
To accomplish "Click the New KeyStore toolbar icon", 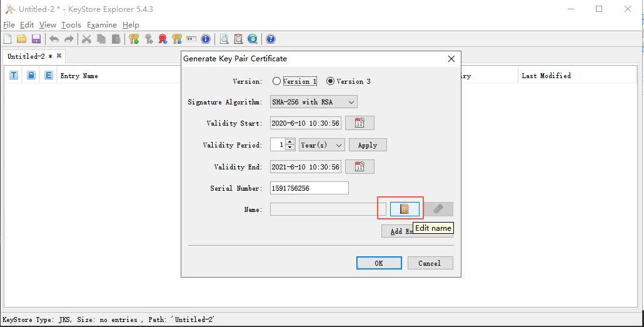I will pyautogui.click(x=8, y=39).
